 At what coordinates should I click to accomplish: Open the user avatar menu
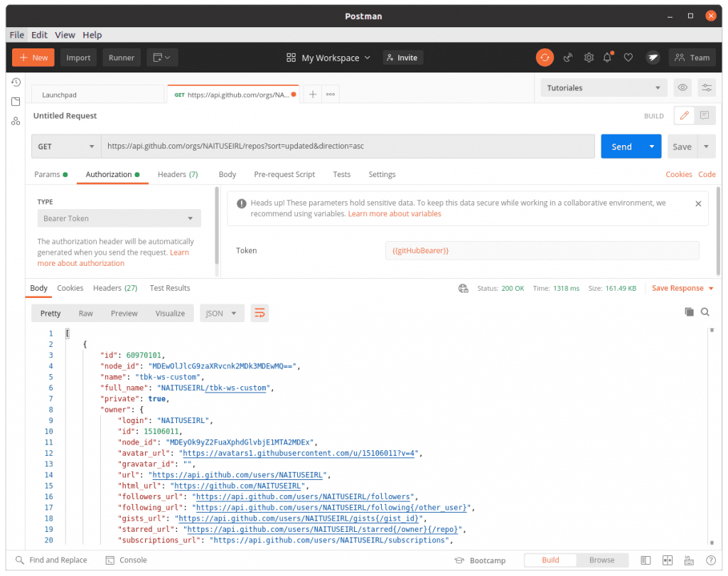pos(653,58)
